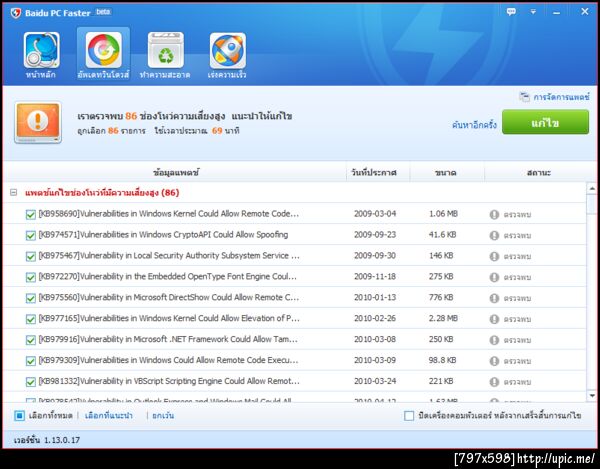The image size is (600, 469).
Task: Click status icon for KB979916 row
Action: [x=494, y=340]
